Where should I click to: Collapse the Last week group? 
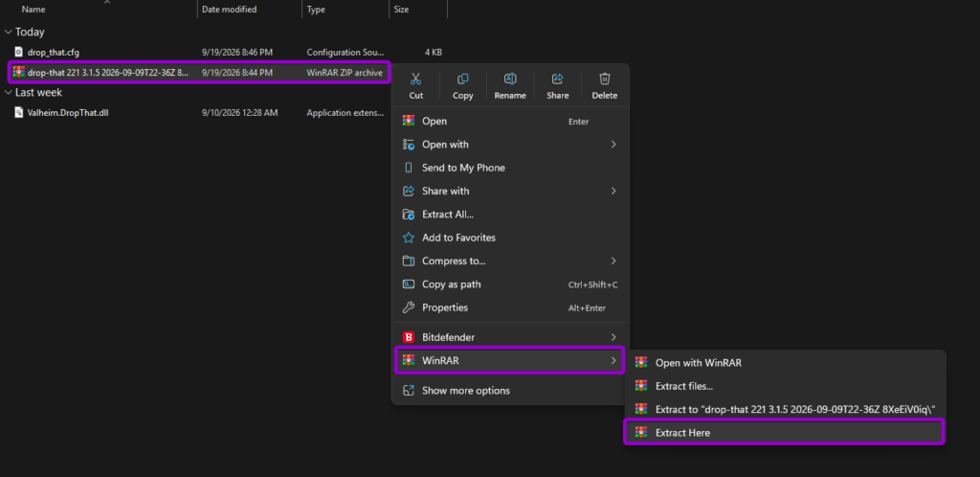[8, 93]
